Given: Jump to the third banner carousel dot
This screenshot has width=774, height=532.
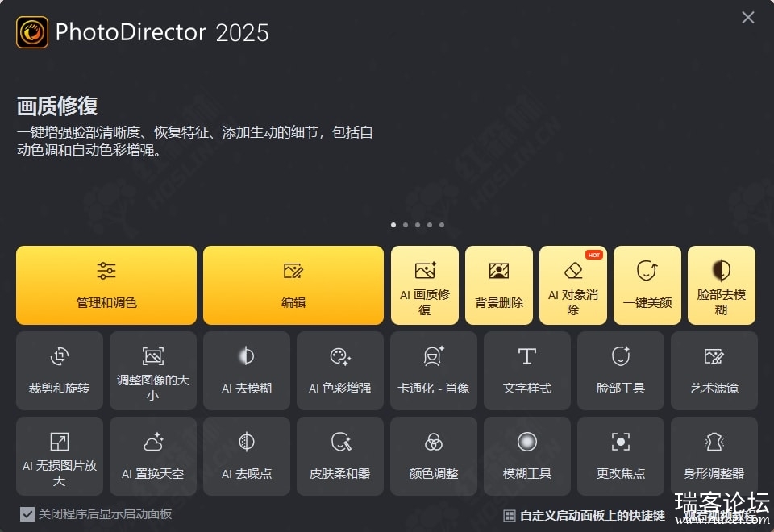Looking at the screenshot, I should 418,225.
